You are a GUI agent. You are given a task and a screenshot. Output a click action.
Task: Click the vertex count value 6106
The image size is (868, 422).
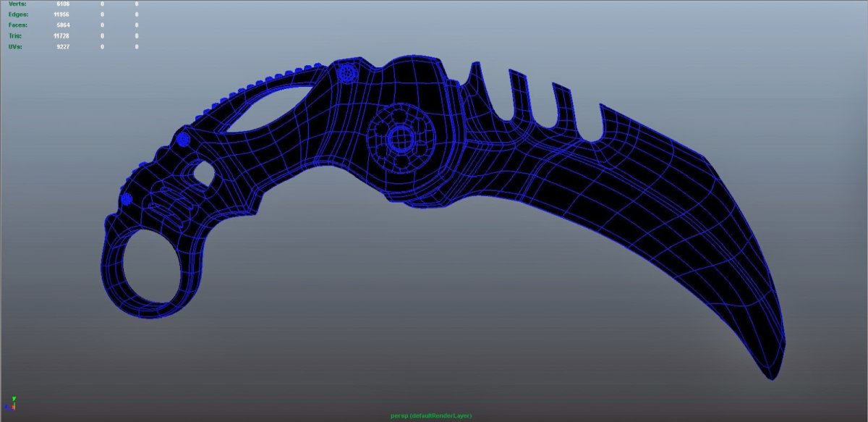point(63,4)
